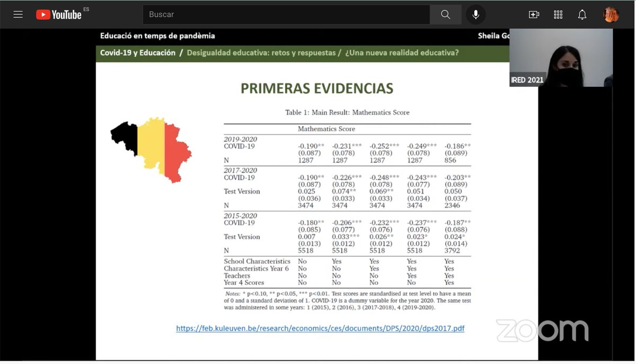Click the coefficient '0.033***' in the table

346,237
